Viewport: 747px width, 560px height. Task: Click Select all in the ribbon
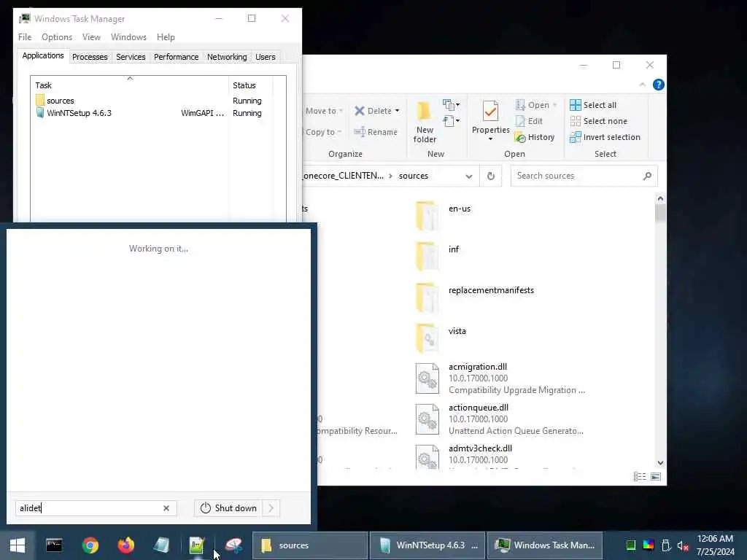(593, 105)
